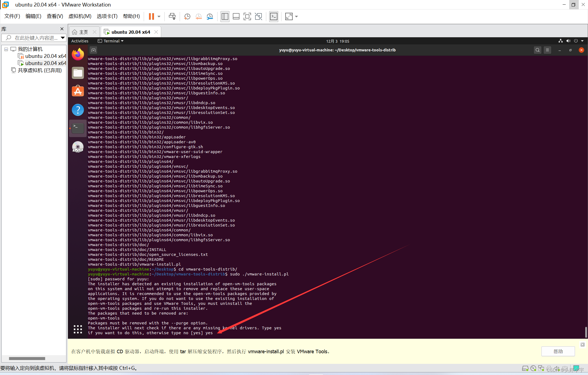The height and width of the screenshot is (375, 588).
Task: Click the library panel horizontal scrollbar
Action: click(x=27, y=358)
